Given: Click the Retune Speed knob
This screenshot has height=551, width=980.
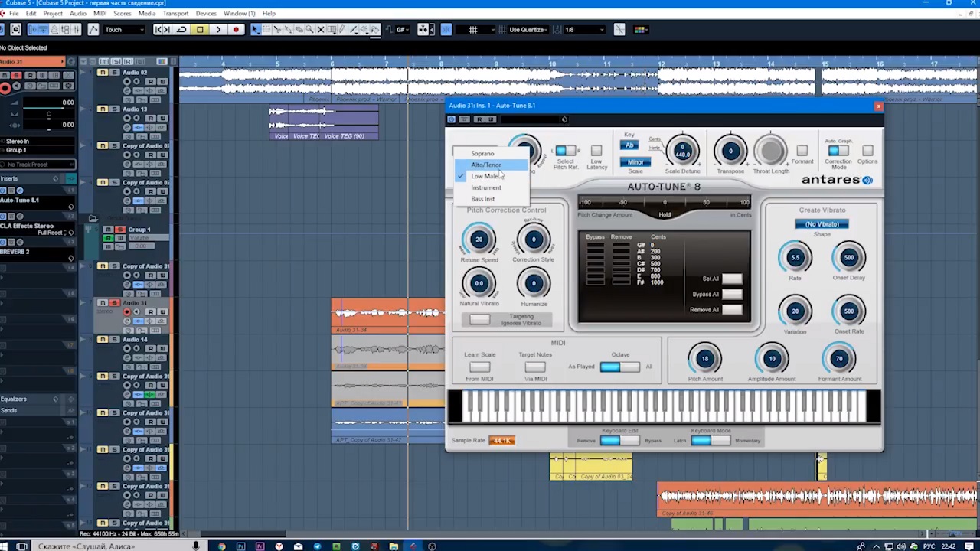Looking at the screenshot, I should (479, 240).
